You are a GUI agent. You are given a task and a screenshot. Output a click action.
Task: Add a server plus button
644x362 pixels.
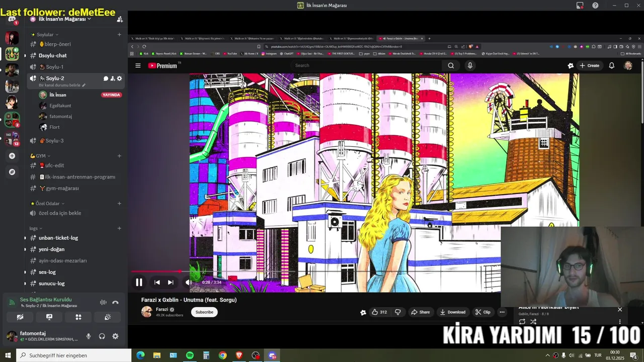[12, 156]
